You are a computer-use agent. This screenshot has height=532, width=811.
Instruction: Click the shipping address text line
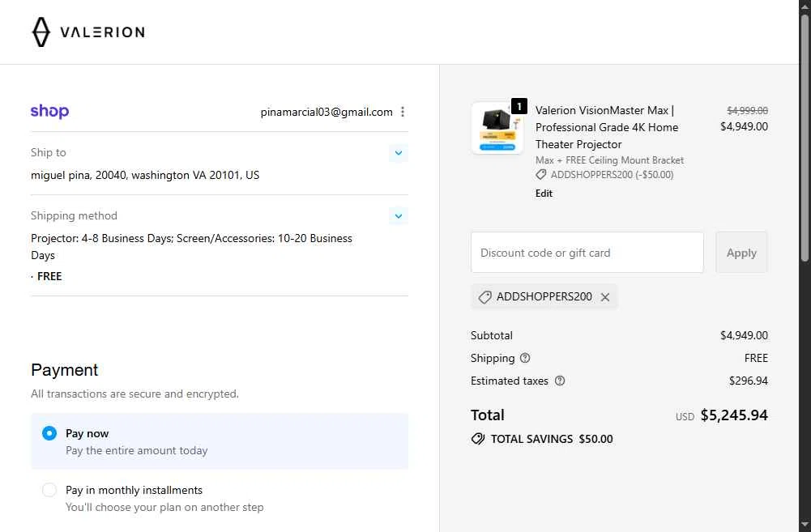[145, 175]
